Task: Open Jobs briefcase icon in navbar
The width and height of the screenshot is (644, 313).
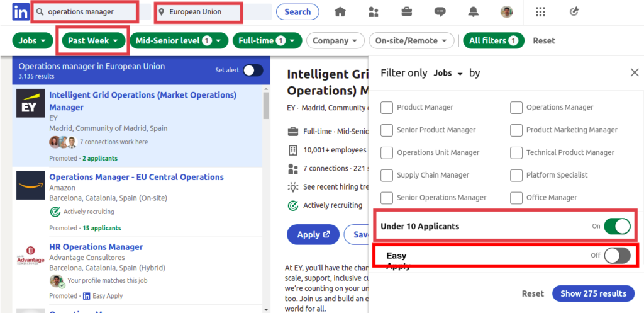Action: [x=407, y=12]
